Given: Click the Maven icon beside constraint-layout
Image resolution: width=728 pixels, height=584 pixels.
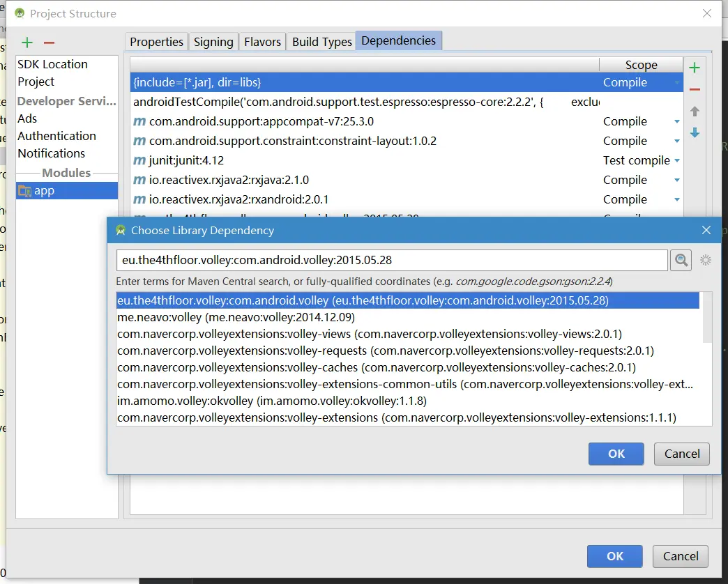Looking at the screenshot, I should point(139,141).
